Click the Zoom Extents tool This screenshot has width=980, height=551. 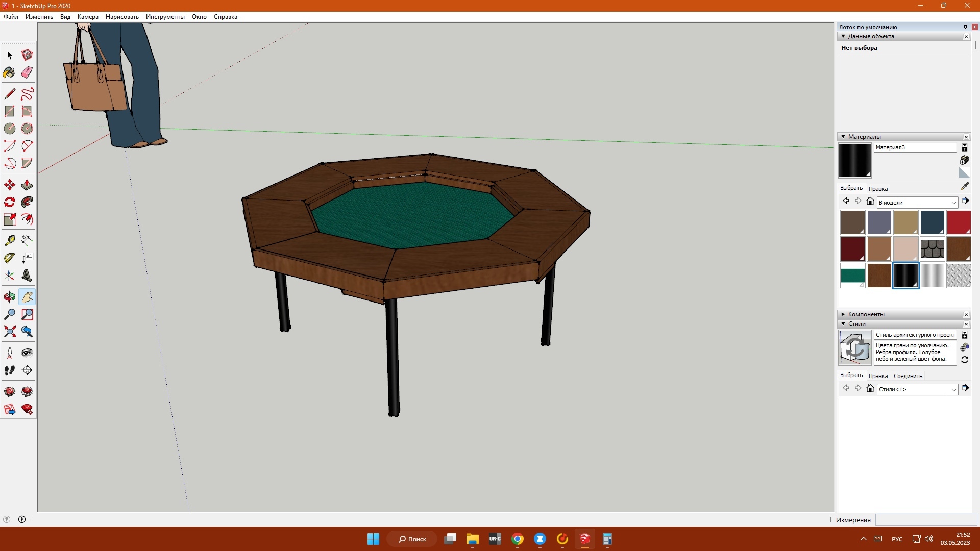[x=9, y=332]
